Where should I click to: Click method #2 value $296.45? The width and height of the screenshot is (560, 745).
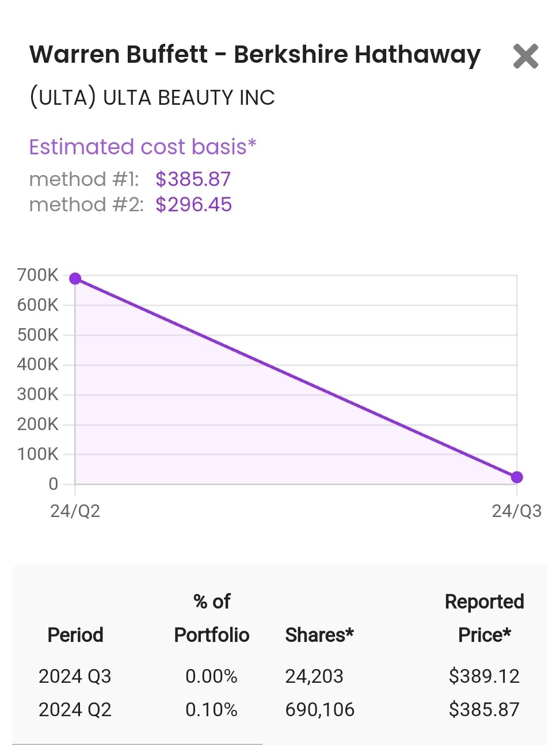193,204
